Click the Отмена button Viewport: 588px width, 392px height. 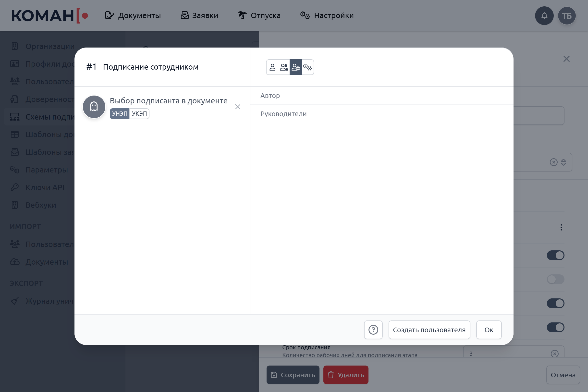[x=563, y=375]
